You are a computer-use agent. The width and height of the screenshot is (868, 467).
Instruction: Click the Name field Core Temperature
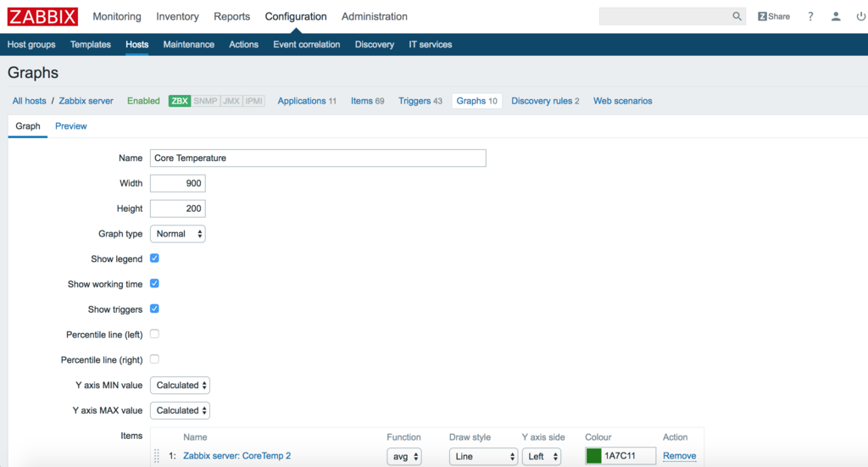click(318, 158)
